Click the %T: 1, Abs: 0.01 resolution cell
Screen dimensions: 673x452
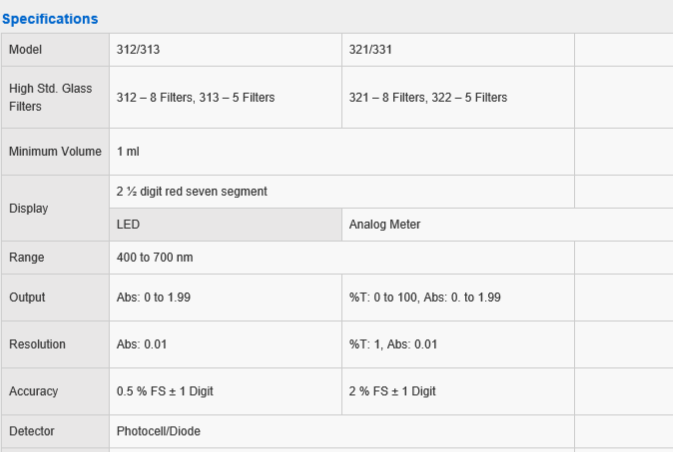(x=458, y=344)
